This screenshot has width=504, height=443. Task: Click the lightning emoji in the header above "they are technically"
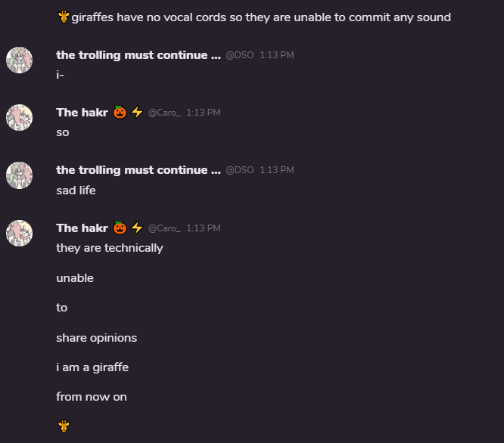tap(137, 228)
